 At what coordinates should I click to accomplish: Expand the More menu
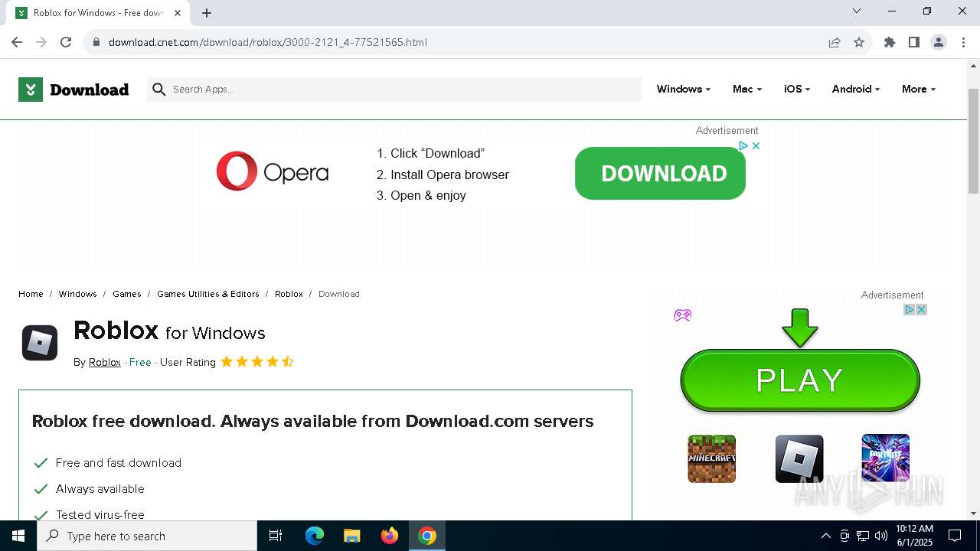[x=919, y=89]
